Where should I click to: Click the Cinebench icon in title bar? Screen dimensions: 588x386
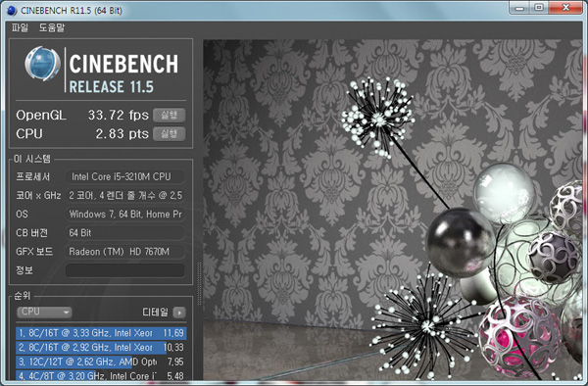click(12, 10)
